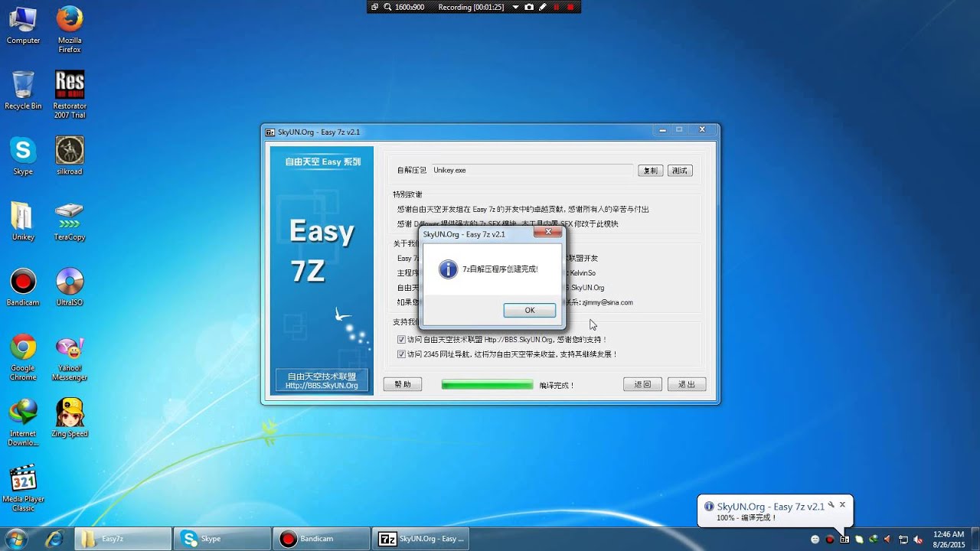
Task: Select the Bandicam desktop icon
Action: (23, 287)
